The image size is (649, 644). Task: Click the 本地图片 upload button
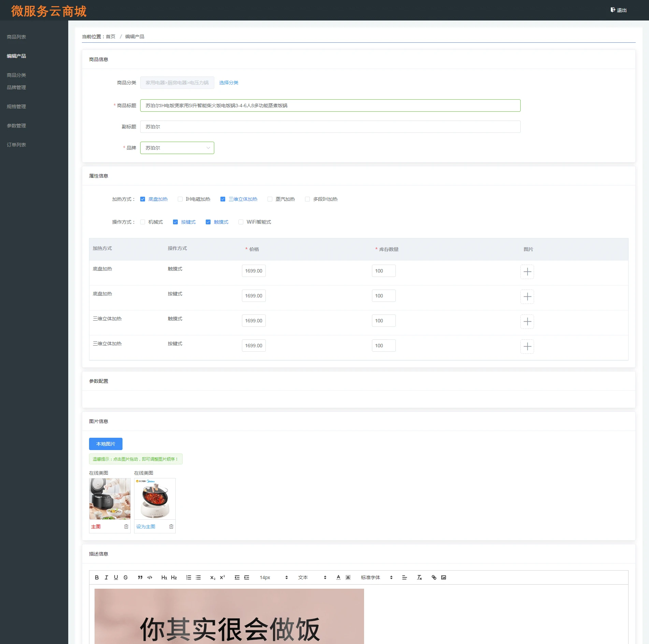[x=106, y=444]
